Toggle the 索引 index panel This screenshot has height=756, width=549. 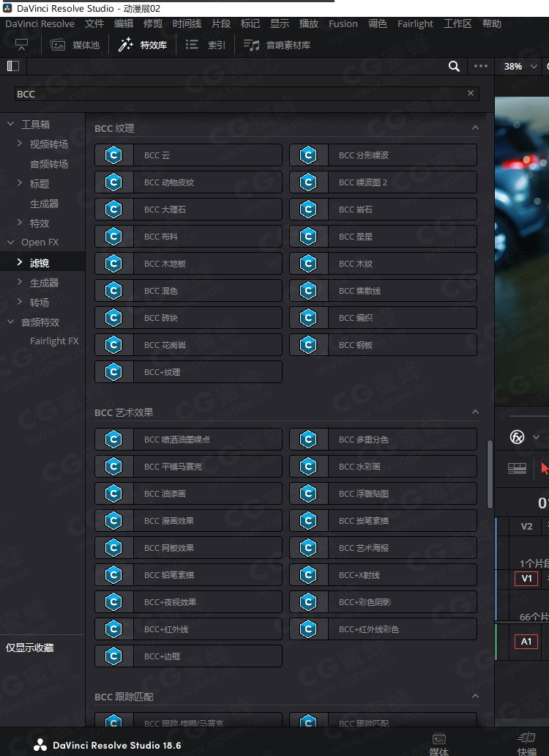coord(206,45)
